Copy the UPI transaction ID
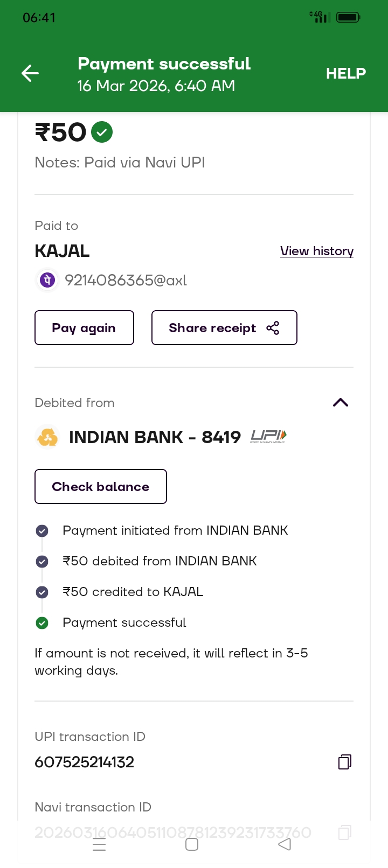The image size is (388, 868). [x=345, y=762]
